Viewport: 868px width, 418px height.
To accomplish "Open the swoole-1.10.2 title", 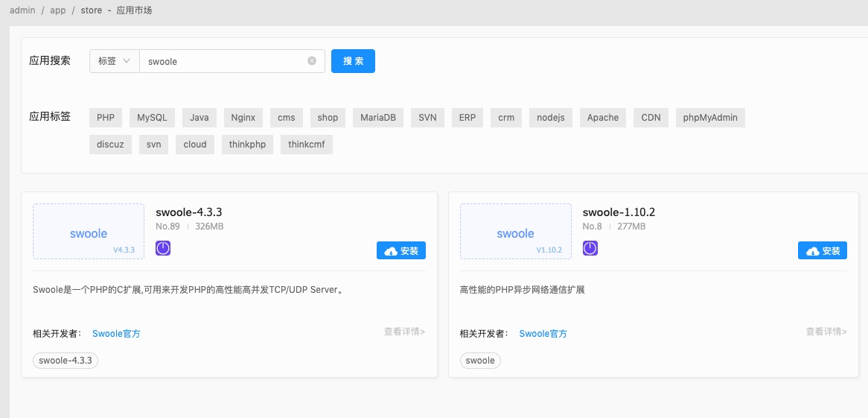I will (619, 212).
